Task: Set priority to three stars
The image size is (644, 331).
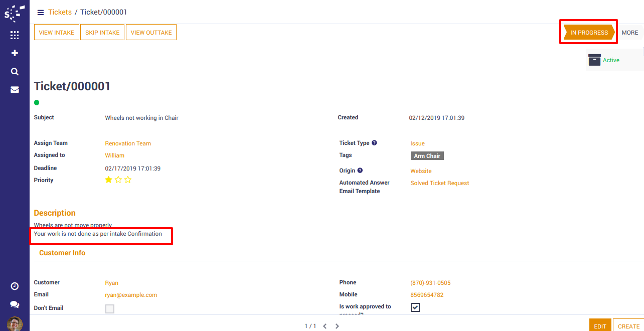Action: point(128,180)
